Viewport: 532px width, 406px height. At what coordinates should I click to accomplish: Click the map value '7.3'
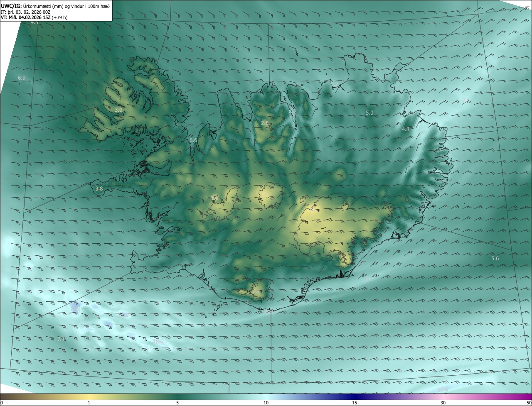tap(61, 340)
